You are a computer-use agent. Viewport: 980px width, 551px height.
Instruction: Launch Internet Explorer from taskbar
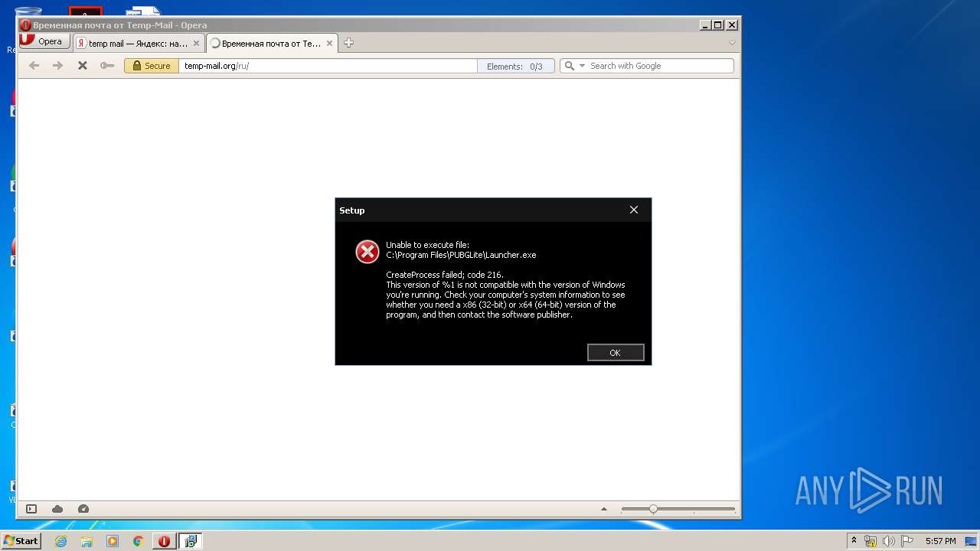(61, 541)
